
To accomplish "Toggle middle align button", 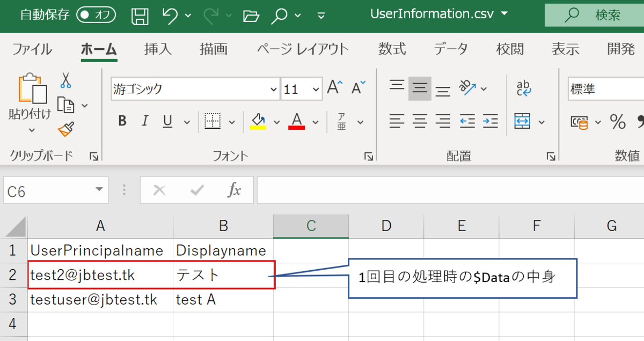I will click(420, 88).
